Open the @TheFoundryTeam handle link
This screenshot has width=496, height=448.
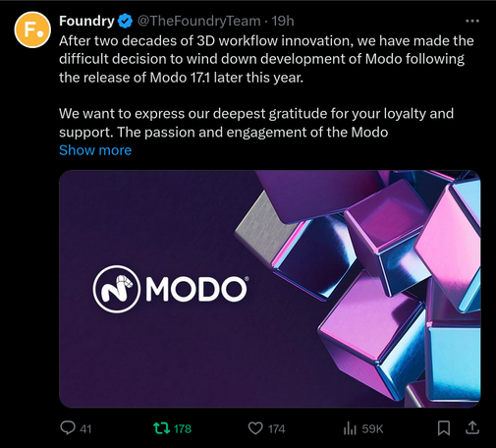pos(198,21)
